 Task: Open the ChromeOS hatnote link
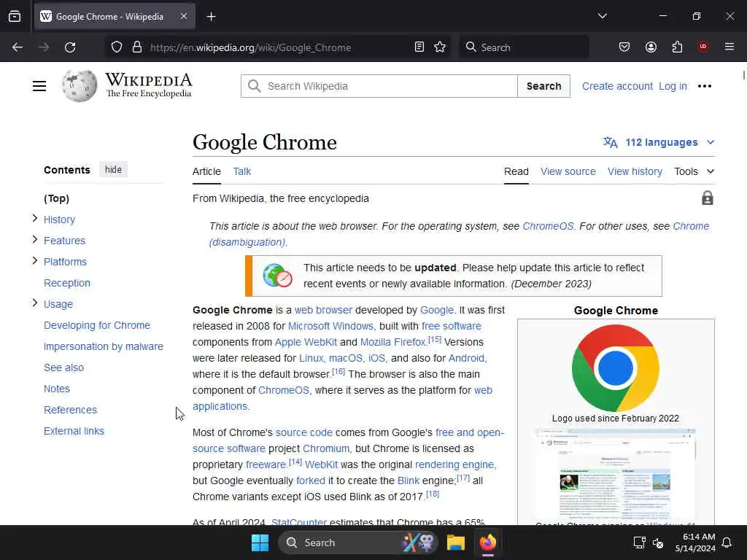[x=548, y=226]
